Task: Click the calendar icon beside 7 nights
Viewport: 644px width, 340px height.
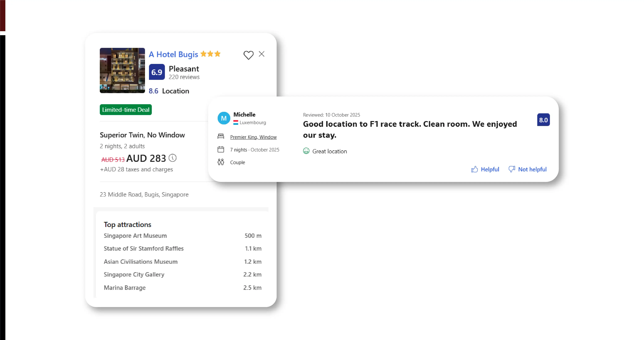Action: [x=220, y=150]
